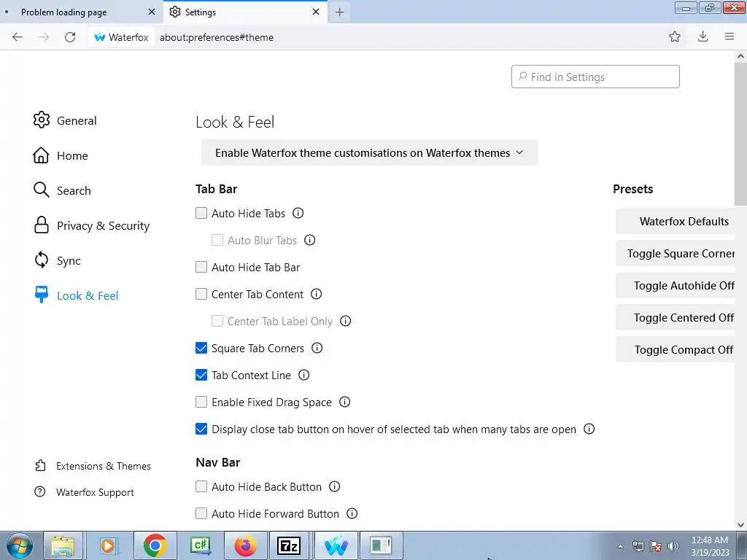This screenshot has height=560, width=747.
Task: Bookmark this page with the star
Action: [675, 36]
